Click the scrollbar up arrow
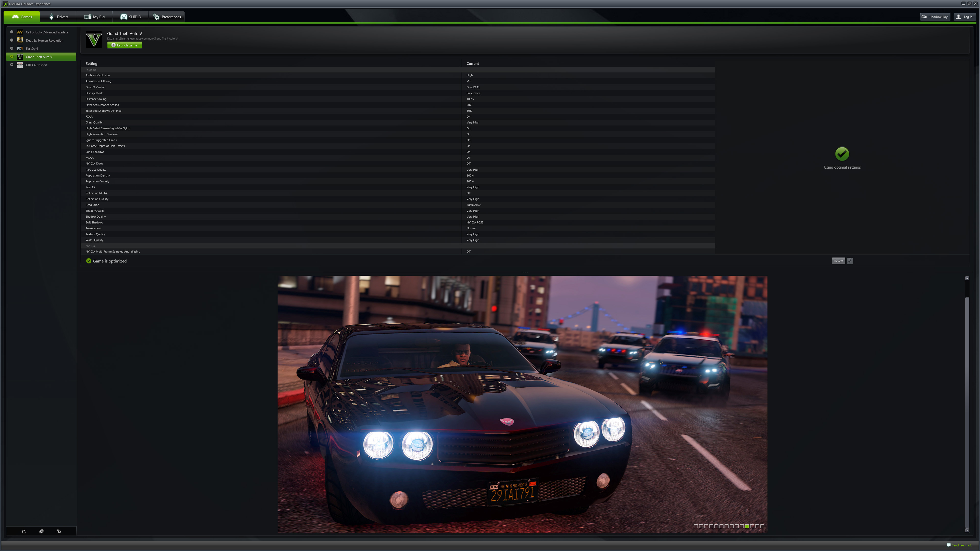Image resolution: width=980 pixels, height=551 pixels. 967,278
